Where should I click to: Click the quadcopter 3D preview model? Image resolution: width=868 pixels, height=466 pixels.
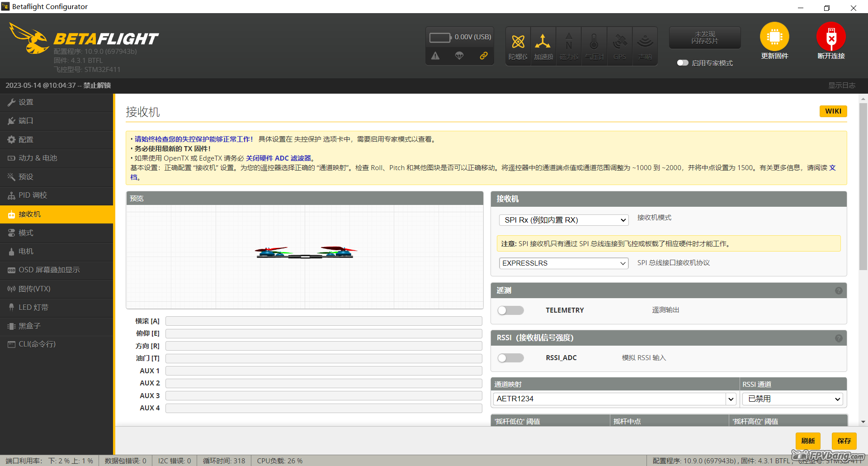point(305,252)
